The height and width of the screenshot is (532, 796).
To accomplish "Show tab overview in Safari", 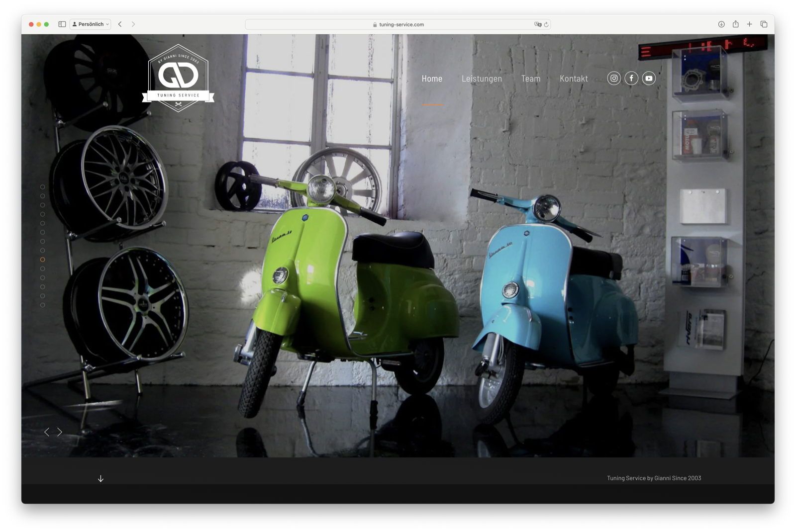I will (764, 24).
